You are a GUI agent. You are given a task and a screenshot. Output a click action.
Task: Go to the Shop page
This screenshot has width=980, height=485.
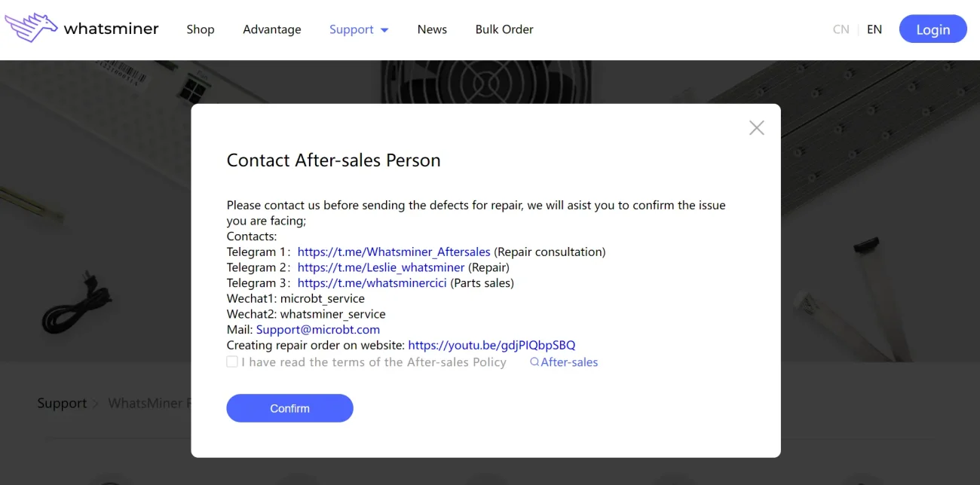[x=201, y=29]
